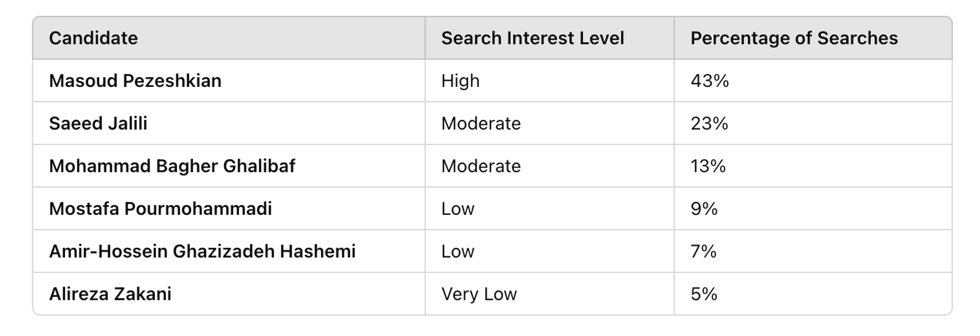Click Moderate in Ghalibaf row
Screen dimensions: 980x336
[481, 166]
